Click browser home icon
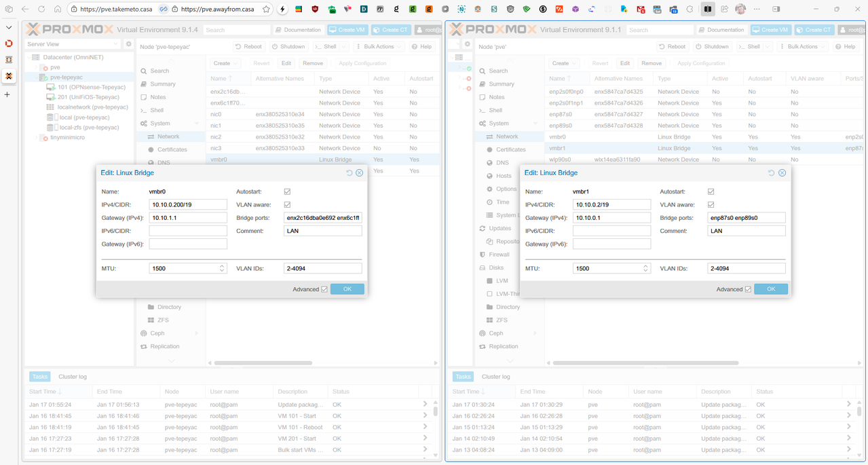 click(58, 10)
